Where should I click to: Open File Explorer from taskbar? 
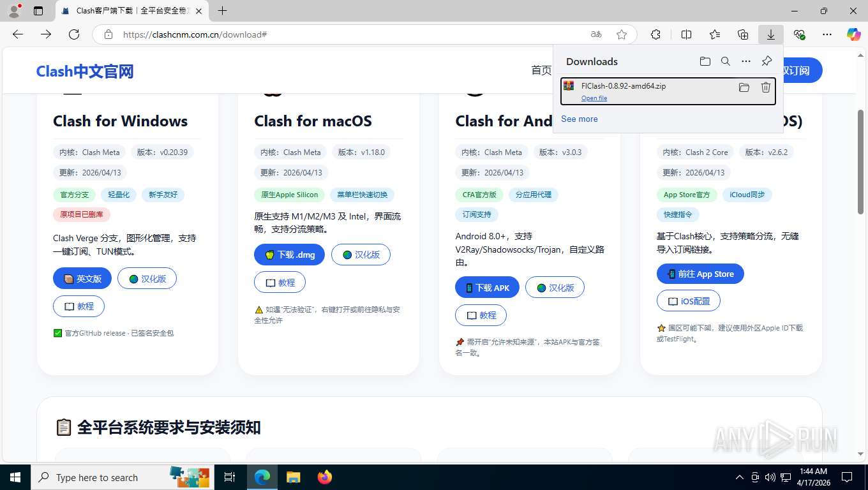tap(293, 477)
